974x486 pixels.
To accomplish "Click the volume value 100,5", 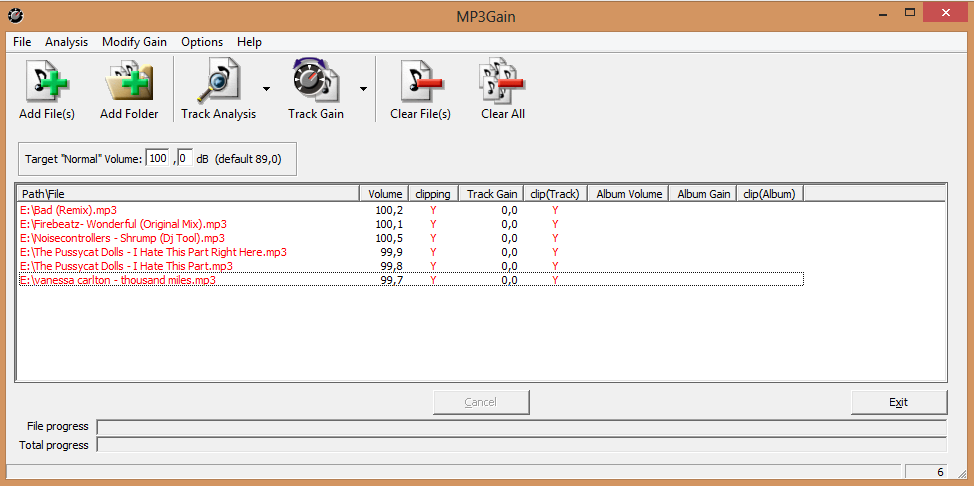I will (x=389, y=238).
